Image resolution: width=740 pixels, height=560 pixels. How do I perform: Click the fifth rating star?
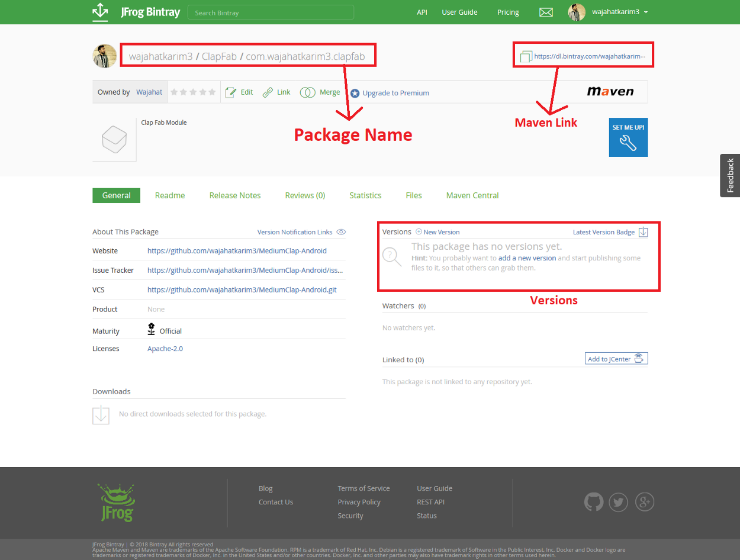[212, 92]
